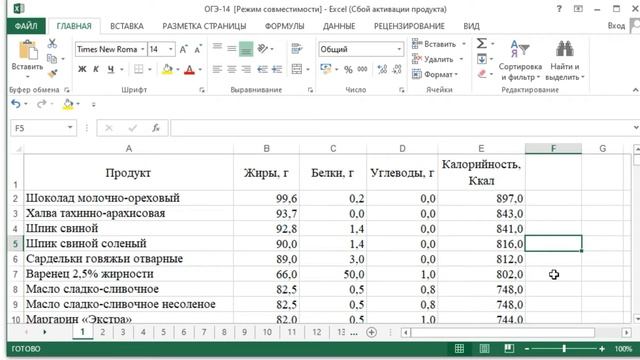Open Найти и выделить menu

565,60
